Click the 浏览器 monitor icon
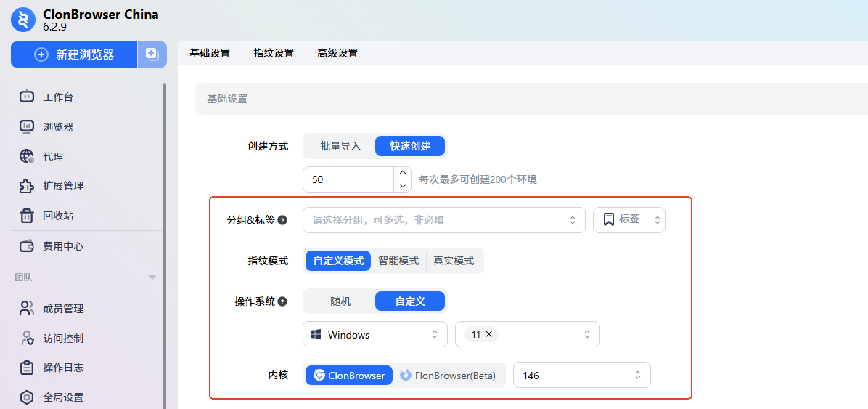This screenshot has height=409, width=868. coord(27,127)
